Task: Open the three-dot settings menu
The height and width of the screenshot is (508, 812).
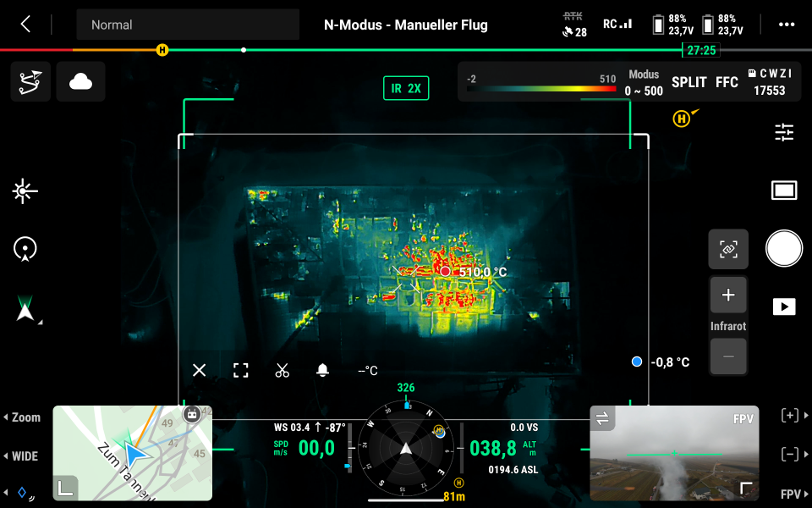Action: [x=787, y=25]
